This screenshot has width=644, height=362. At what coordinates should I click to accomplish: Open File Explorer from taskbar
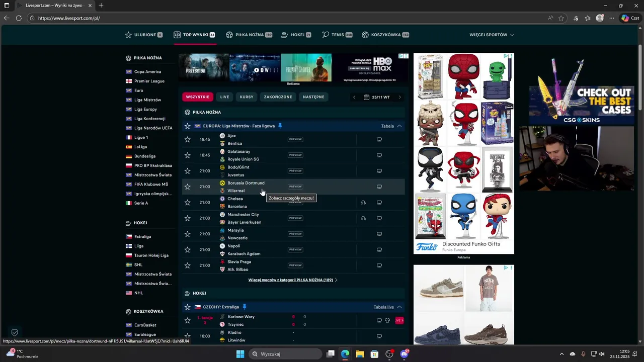coord(360,354)
